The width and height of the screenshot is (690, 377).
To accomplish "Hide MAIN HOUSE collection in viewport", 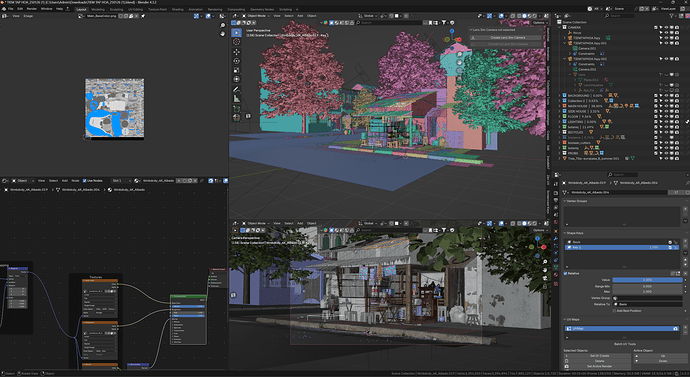I will click(x=666, y=106).
